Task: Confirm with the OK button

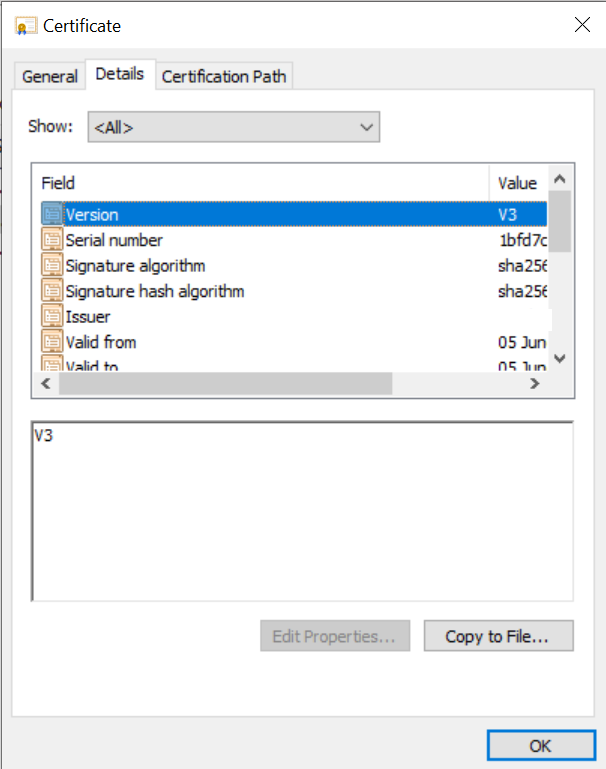Action: tap(540, 745)
